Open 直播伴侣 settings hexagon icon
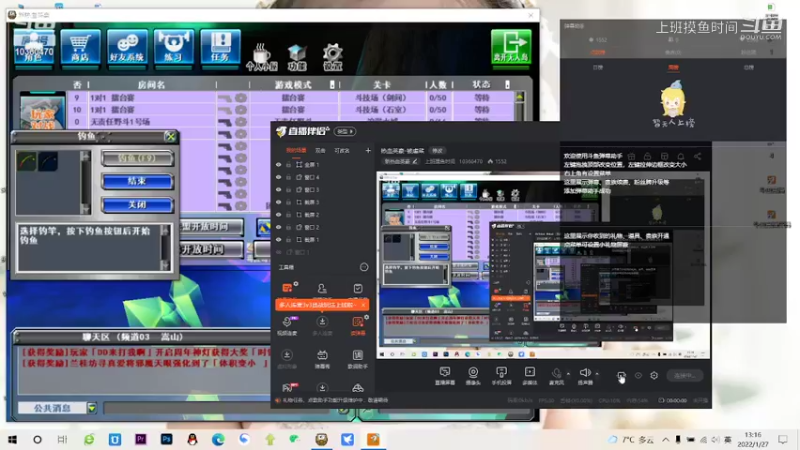The image size is (800, 450). [654, 376]
